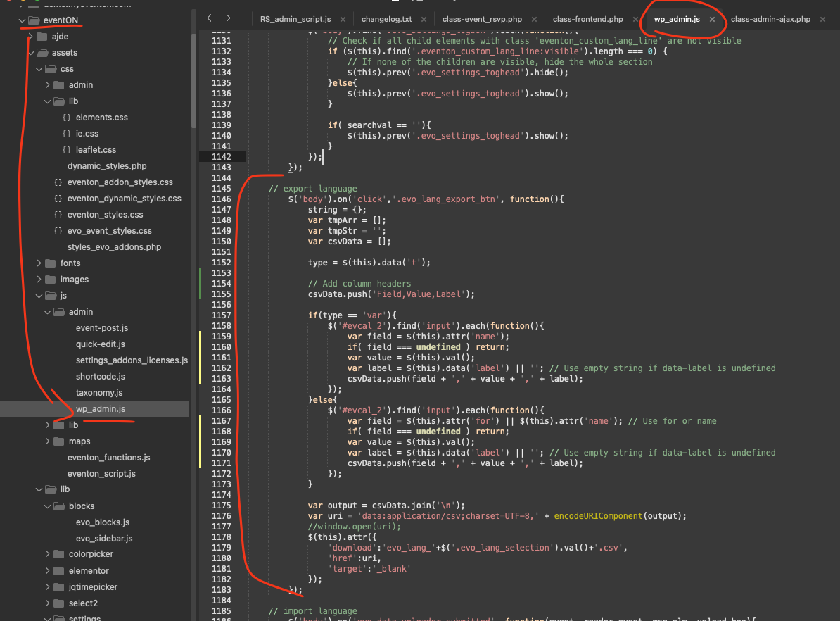Open eventon_script.js in the sidebar
The height and width of the screenshot is (621, 840).
[x=101, y=474]
